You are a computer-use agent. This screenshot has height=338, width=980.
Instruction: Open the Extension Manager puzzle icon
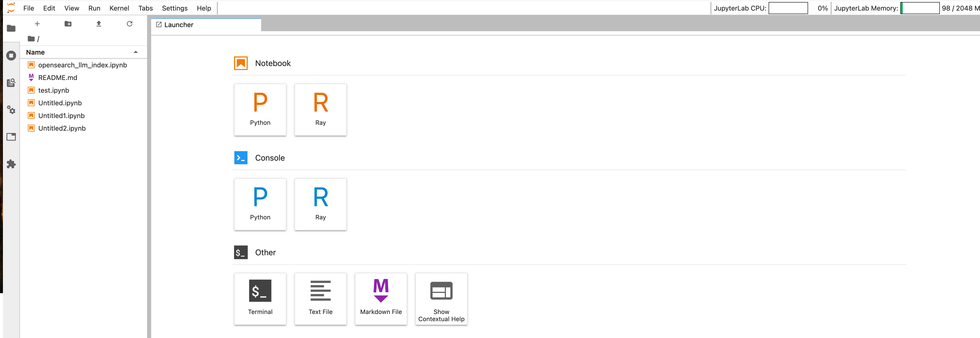click(x=11, y=164)
